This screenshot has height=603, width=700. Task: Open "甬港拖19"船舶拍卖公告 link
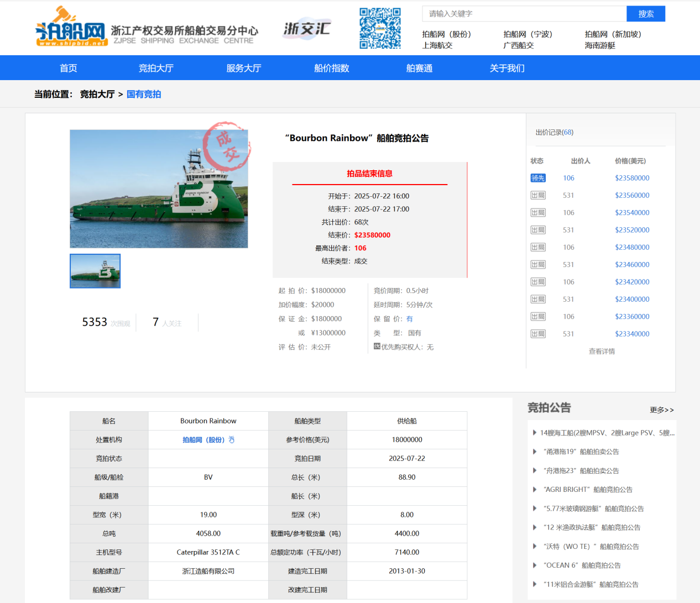point(581,452)
